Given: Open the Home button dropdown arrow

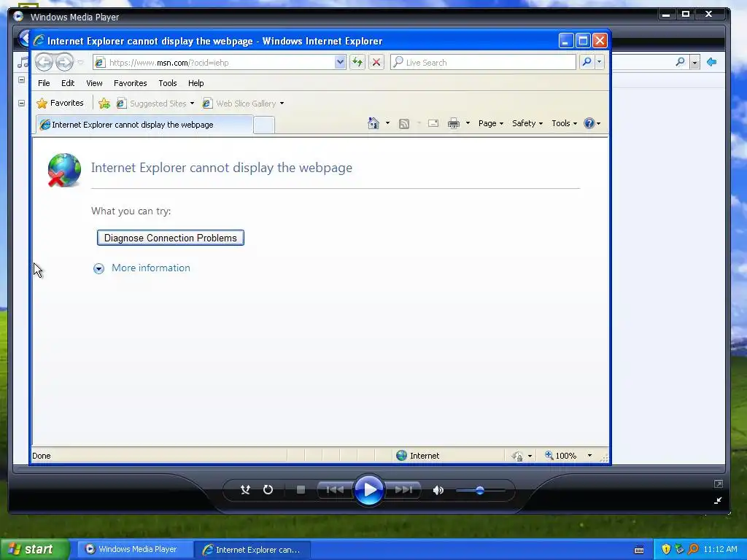Looking at the screenshot, I should point(387,123).
